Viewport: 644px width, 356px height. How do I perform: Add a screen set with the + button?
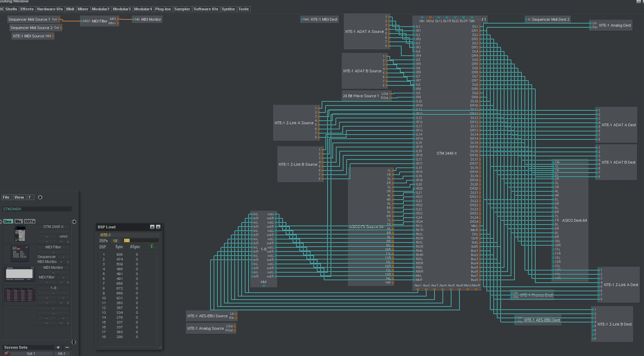click(x=58, y=347)
